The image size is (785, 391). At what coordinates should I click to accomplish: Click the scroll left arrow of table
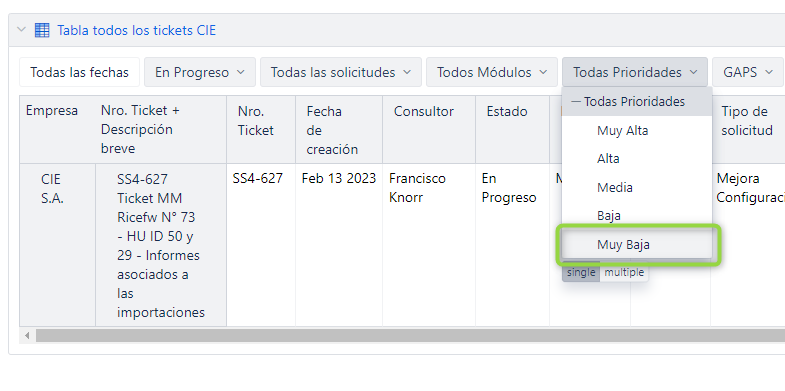pos(27,335)
